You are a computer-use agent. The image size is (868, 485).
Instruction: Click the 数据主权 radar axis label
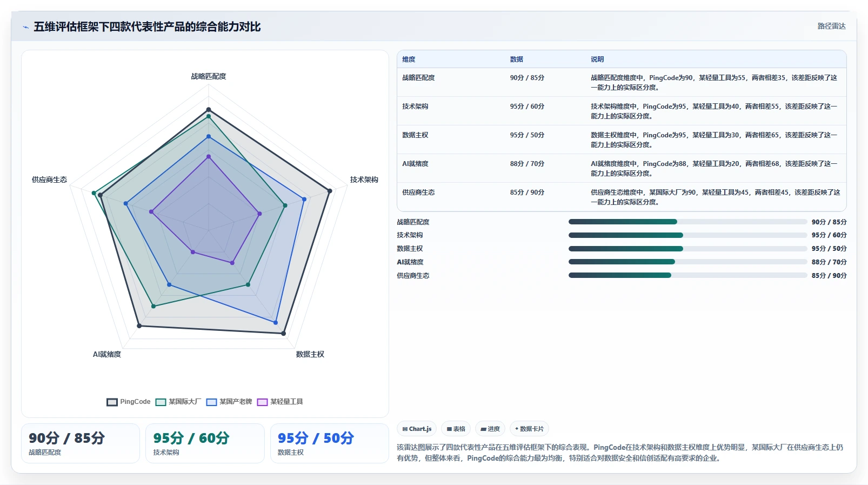310,354
